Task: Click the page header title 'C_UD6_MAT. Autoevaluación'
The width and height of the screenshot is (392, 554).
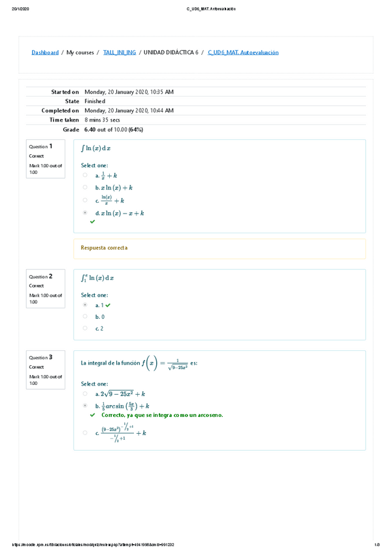Action: (210, 9)
